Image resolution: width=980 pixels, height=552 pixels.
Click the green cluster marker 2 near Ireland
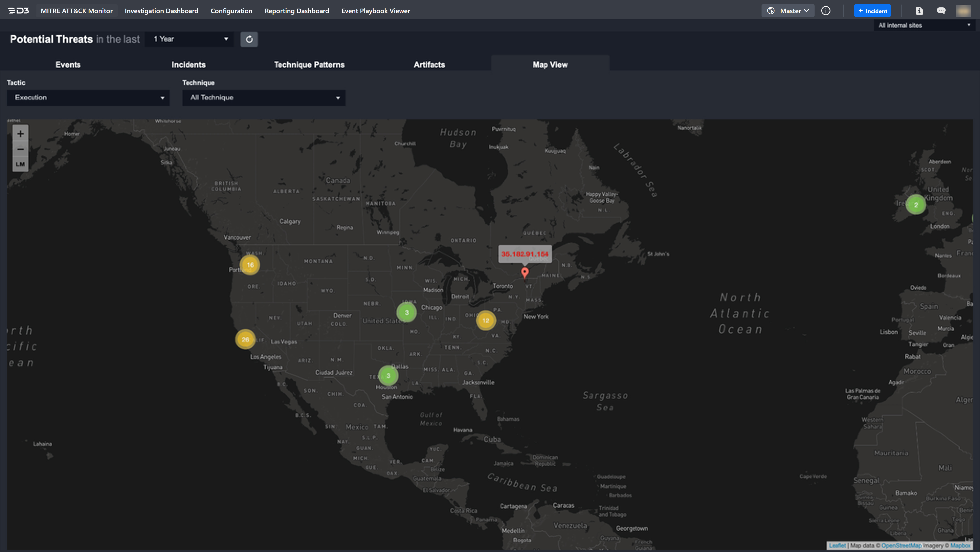[x=916, y=205]
